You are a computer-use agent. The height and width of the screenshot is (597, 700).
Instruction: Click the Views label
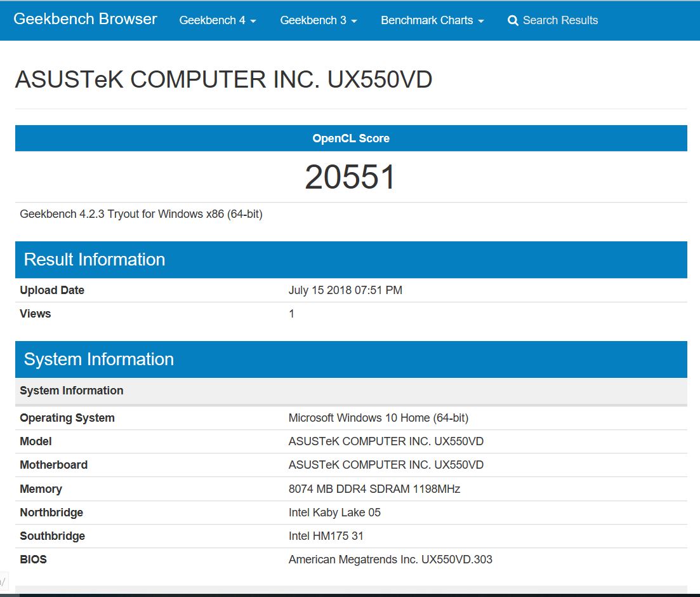[36, 314]
